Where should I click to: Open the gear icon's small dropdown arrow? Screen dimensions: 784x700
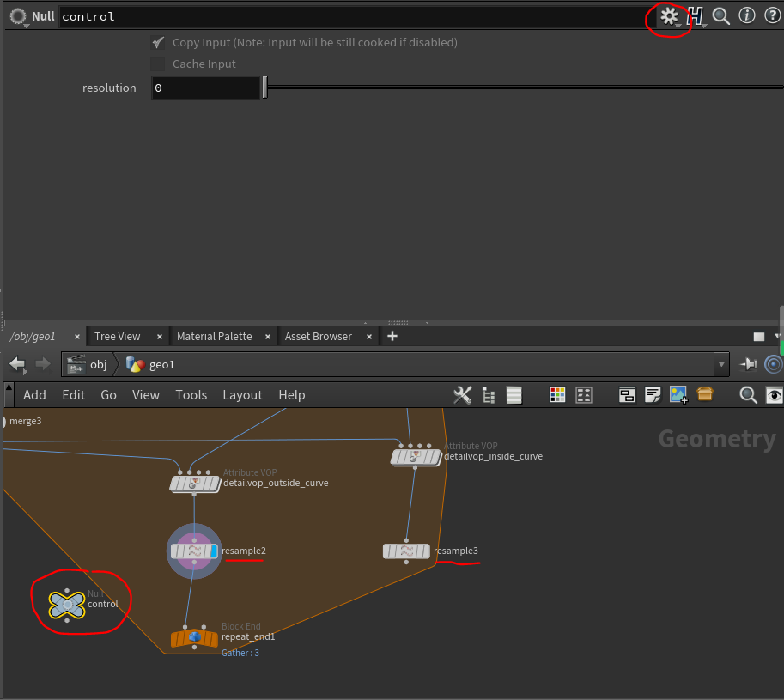tap(678, 24)
